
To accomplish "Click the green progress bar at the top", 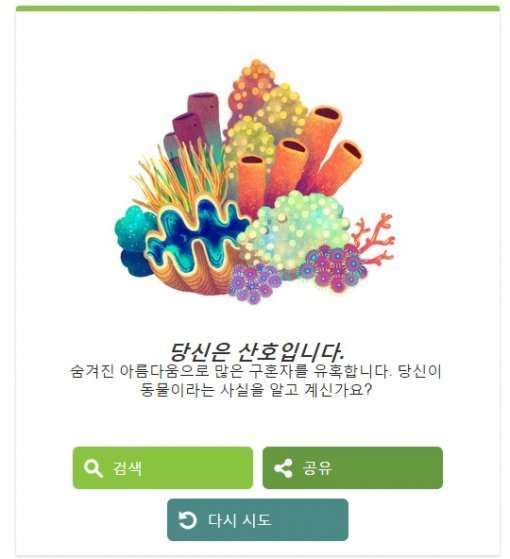I will (257, 9).
